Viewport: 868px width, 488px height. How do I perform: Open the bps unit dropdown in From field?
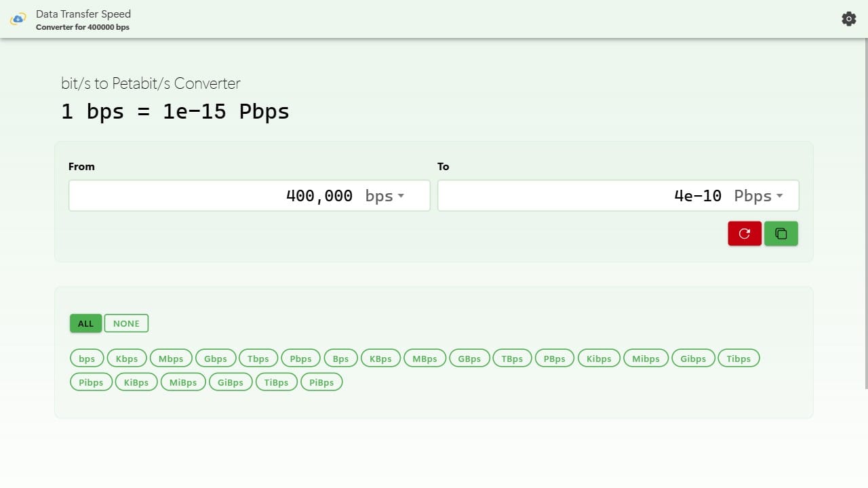(384, 195)
